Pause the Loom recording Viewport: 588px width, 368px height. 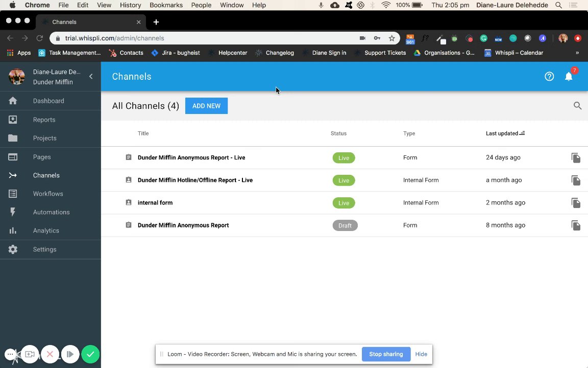[70, 354]
